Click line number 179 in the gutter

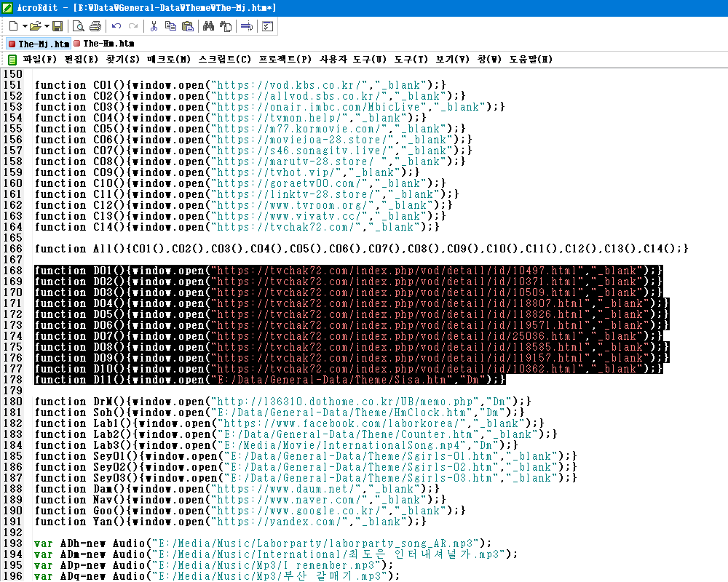click(x=12, y=391)
